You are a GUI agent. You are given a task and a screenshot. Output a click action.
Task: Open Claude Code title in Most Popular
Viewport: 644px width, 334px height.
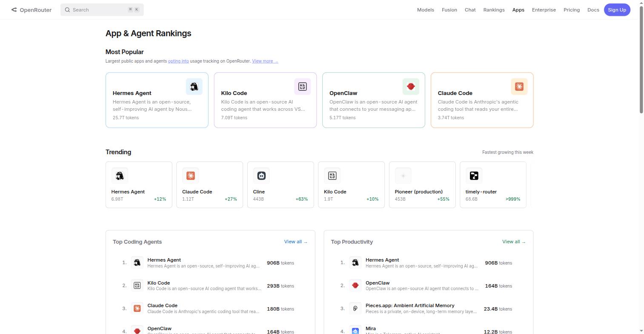tap(455, 93)
